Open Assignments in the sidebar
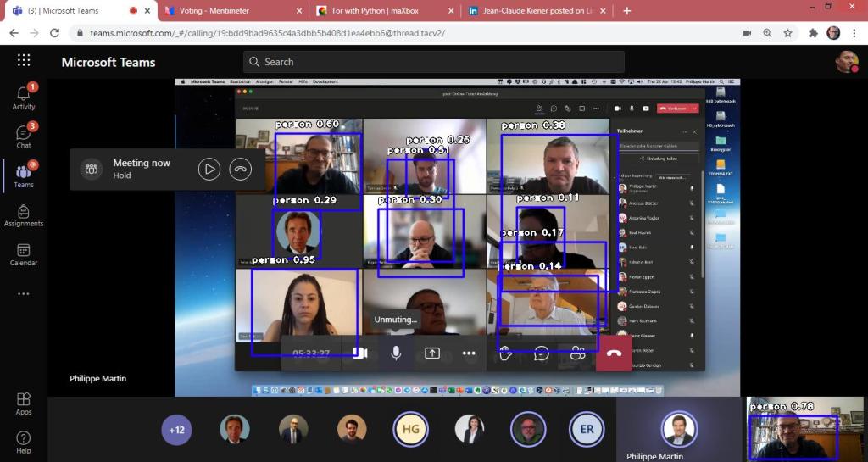 point(23,215)
